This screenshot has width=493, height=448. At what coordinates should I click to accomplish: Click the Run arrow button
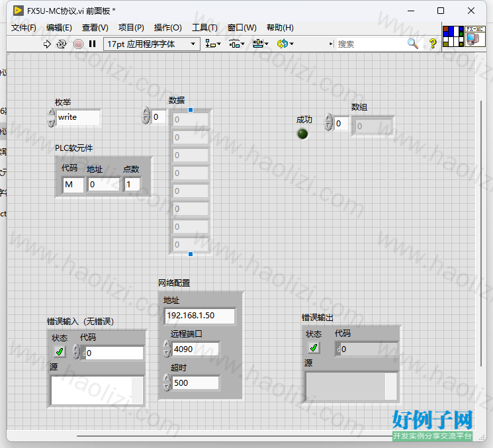coord(47,44)
